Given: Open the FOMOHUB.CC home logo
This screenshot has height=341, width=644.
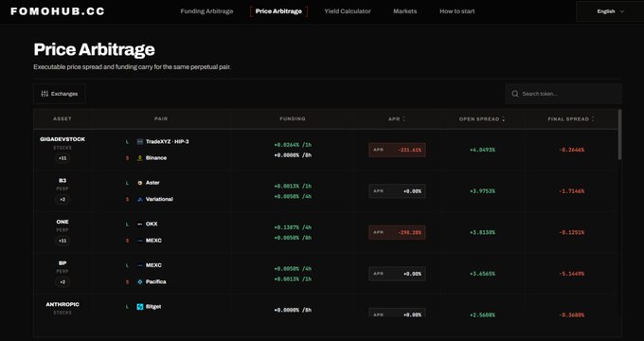Looking at the screenshot, I should point(58,11).
